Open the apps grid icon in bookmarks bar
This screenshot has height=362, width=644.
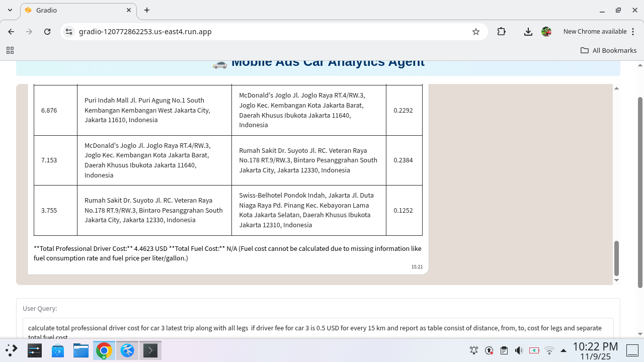pos(10,50)
